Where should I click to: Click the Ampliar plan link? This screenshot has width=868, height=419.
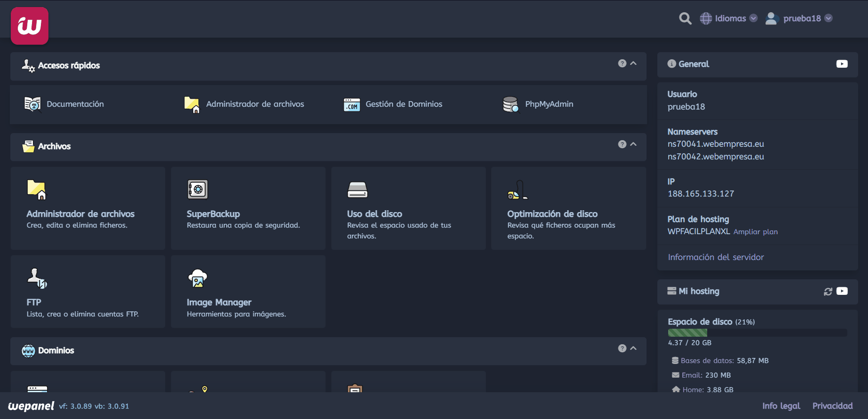pos(755,232)
